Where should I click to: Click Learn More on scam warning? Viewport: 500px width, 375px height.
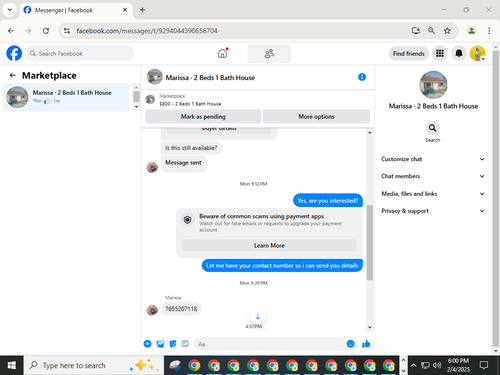click(269, 245)
